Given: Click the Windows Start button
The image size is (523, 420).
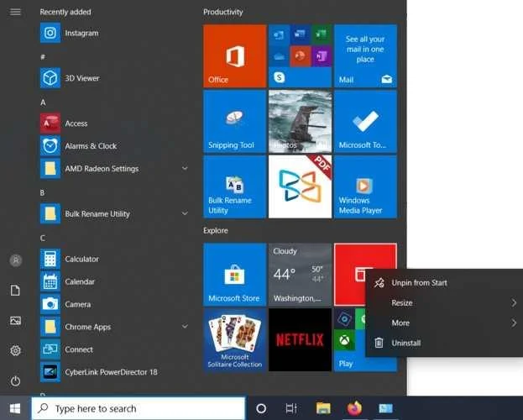Looking at the screenshot, I should coord(15,408).
